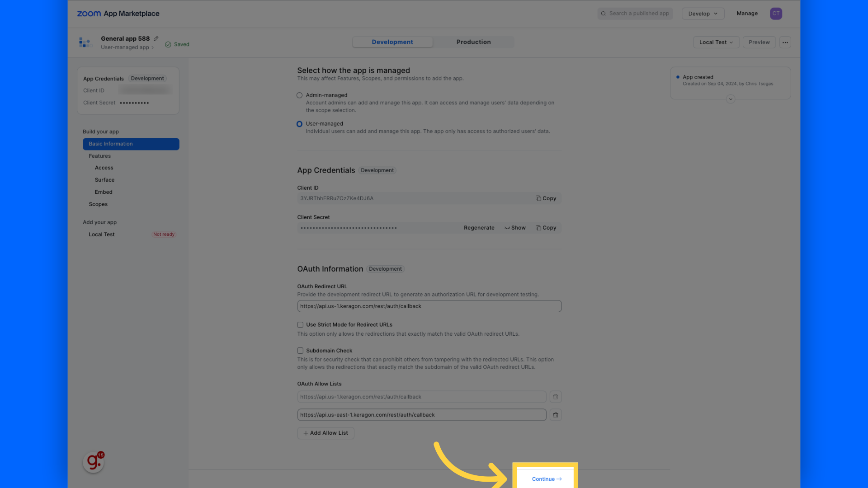Switch to the Production tab
The width and height of the screenshot is (868, 488).
(x=473, y=42)
